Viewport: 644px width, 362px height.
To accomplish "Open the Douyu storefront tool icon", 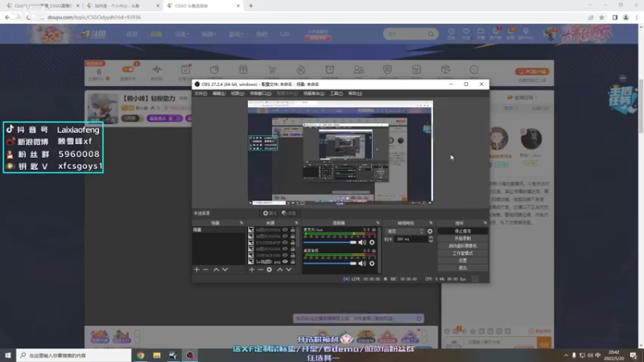I will point(416,70).
